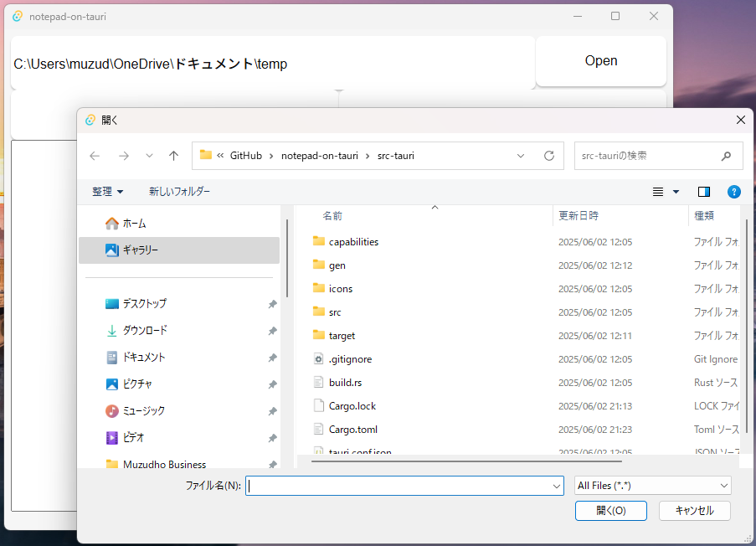756x546 pixels.
Task: Open the 整理 organize menu
Action: click(107, 192)
